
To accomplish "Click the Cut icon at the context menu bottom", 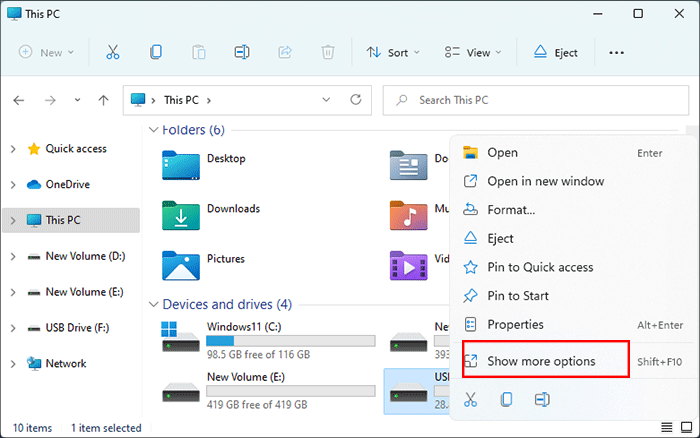I will pyautogui.click(x=471, y=399).
